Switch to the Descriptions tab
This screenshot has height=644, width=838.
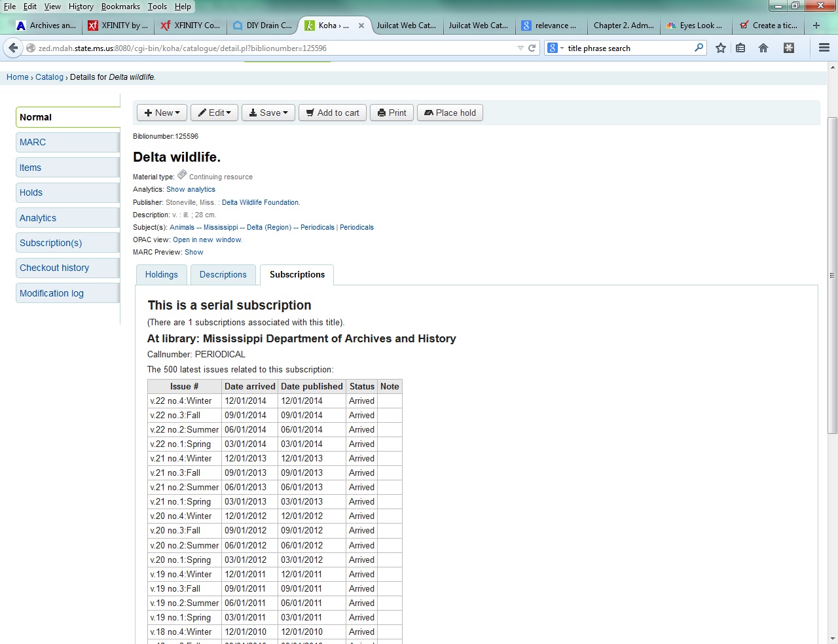(x=223, y=275)
